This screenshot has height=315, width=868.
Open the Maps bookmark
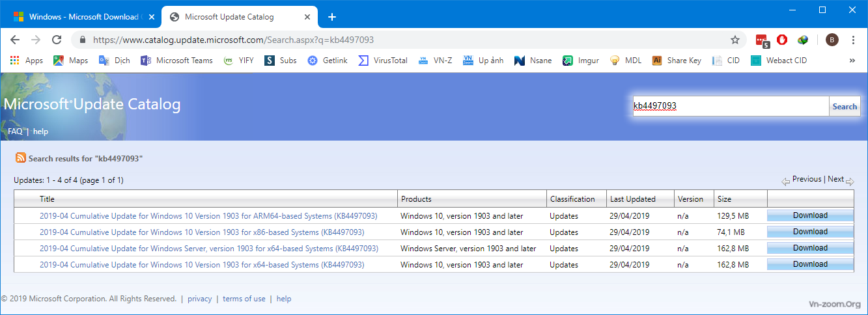[70, 61]
